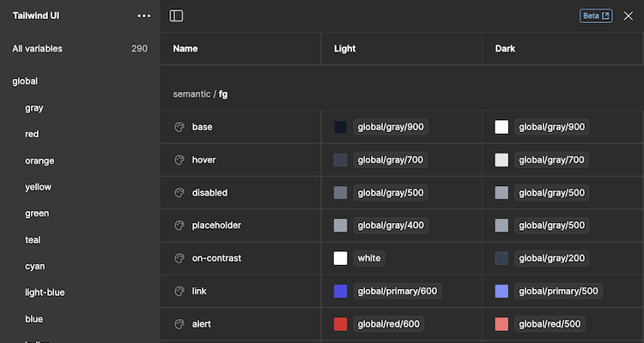Click the Light mode column header
The width and height of the screenshot is (644, 343).
click(345, 48)
